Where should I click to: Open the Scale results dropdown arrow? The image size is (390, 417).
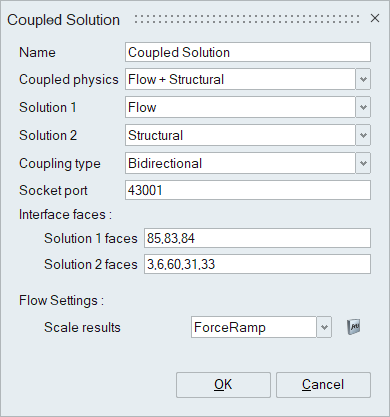tap(324, 327)
